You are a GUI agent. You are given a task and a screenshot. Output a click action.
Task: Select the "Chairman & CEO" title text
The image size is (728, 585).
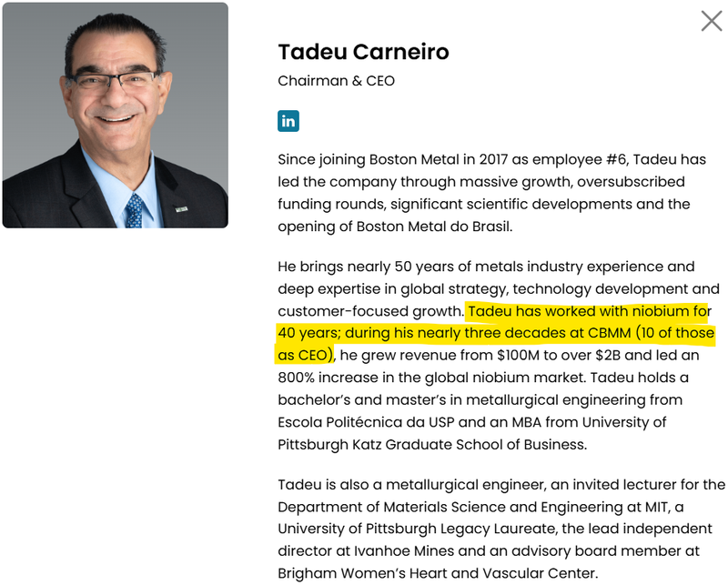[336, 81]
